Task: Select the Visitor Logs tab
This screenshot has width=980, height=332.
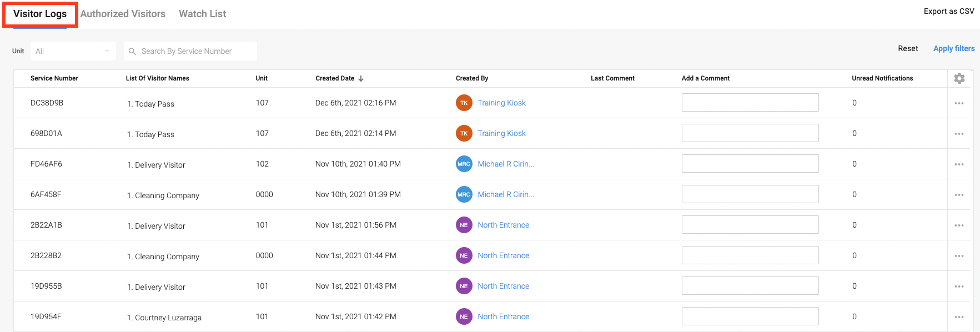Action: [x=40, y=14]
